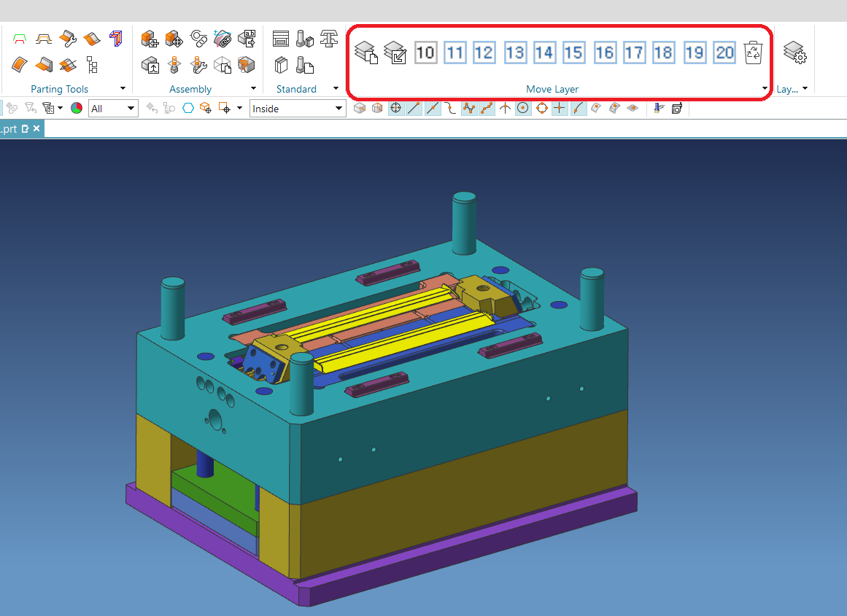Toggle the Intersection snap option
The height and width of the screenshot is (616, 847).
[x=505, y=108]
